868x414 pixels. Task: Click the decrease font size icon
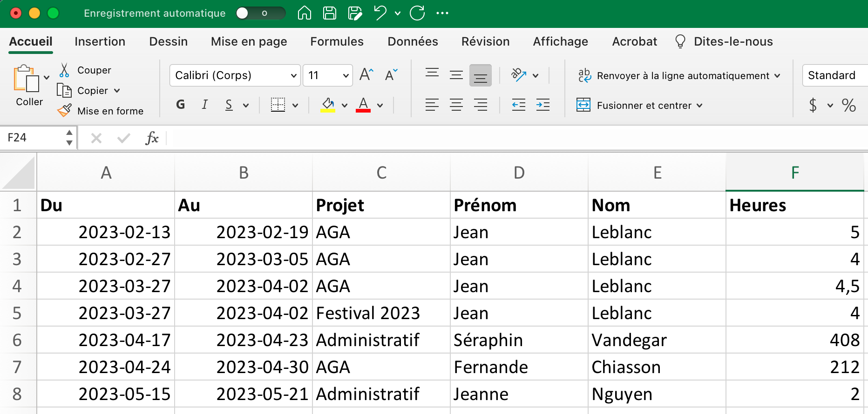(391, 75)
